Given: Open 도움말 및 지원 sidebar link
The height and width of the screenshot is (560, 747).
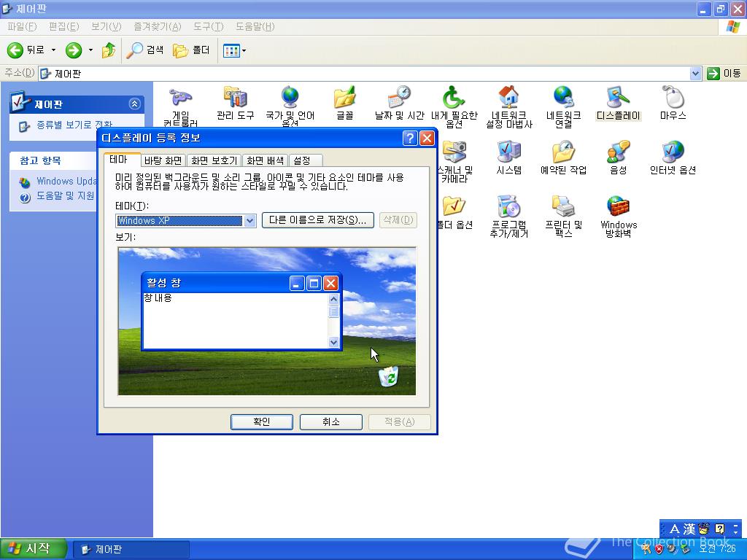Looking at the screenshot, I should (x=65, y=195).
